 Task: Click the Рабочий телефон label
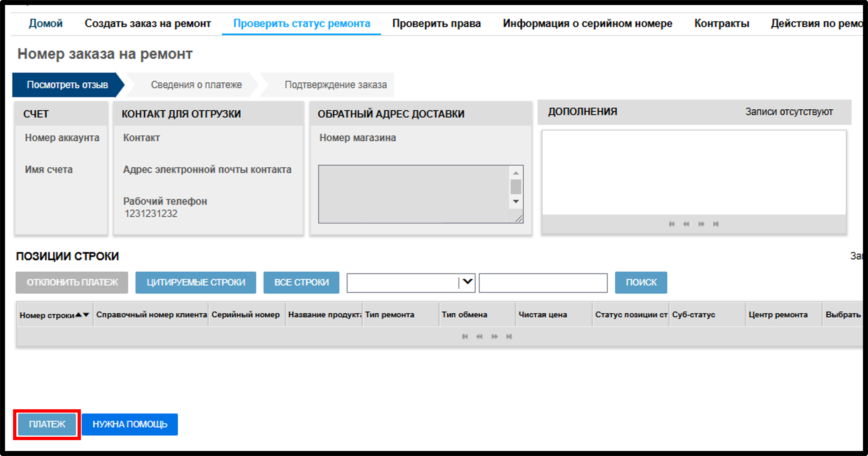point(165,201)
